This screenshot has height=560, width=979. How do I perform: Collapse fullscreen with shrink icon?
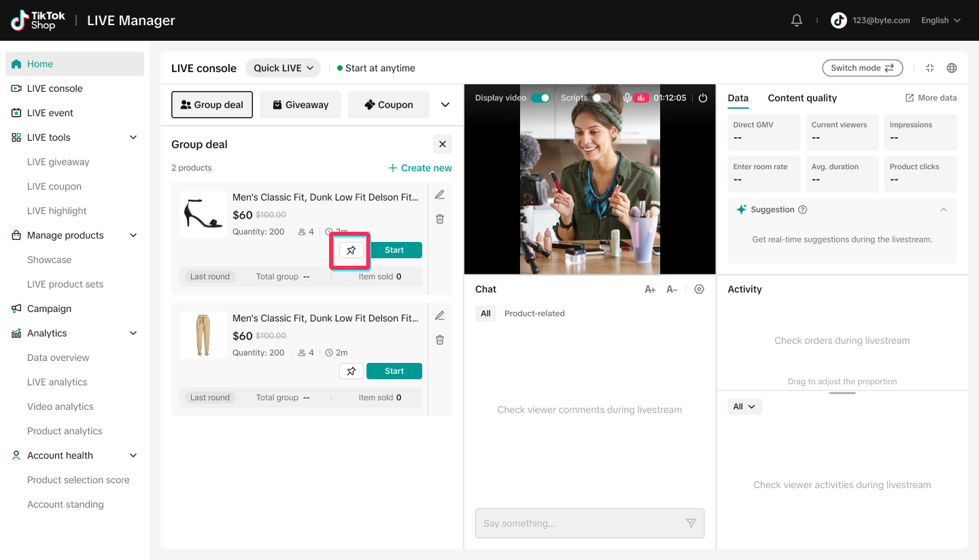(x=930, y=68)
